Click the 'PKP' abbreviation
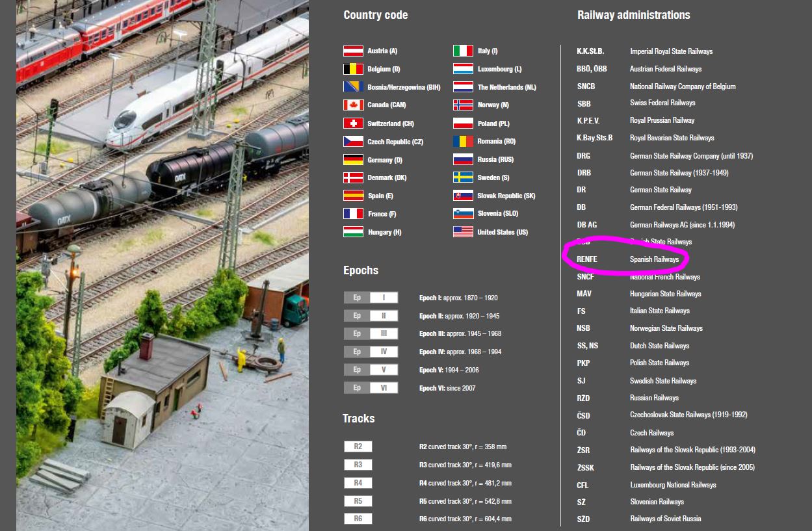Image resolution: width=812 pixels, height=531 pixels. pos(583,363)
